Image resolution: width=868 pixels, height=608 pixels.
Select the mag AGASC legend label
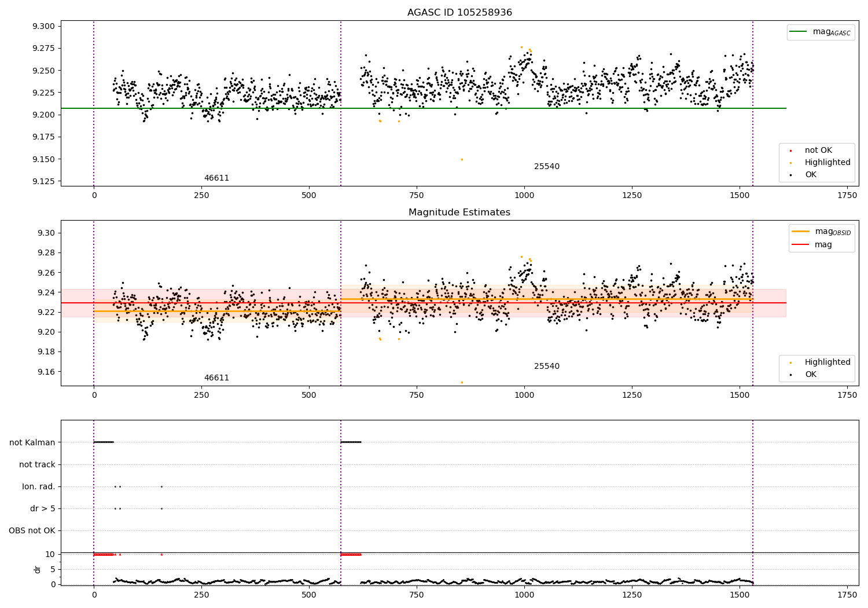[832, 32]
